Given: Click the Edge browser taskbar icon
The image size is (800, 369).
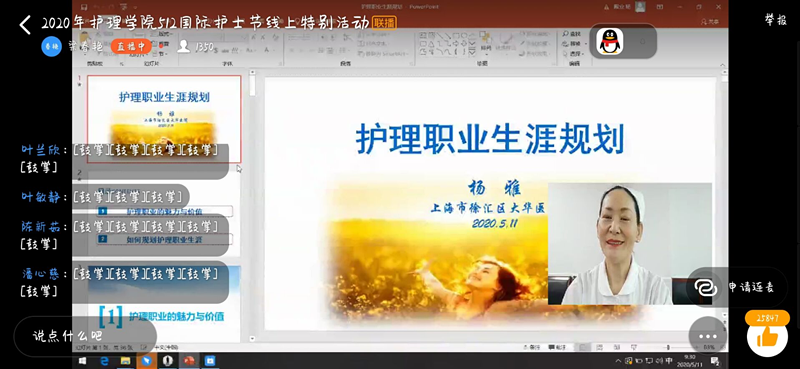Looking at the screenshot, I should tap(104, 361).
